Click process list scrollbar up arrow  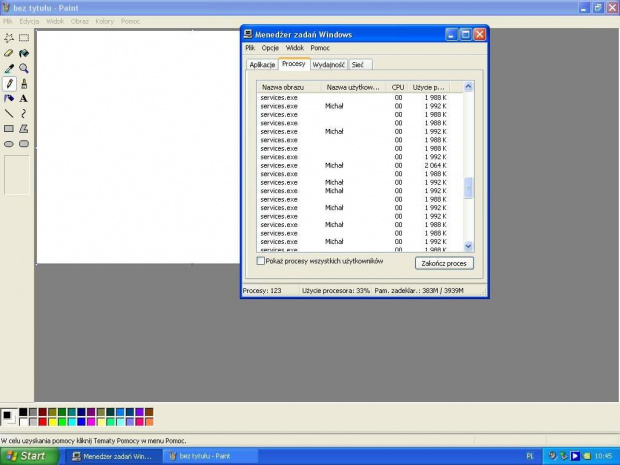[x=468, y=87]
